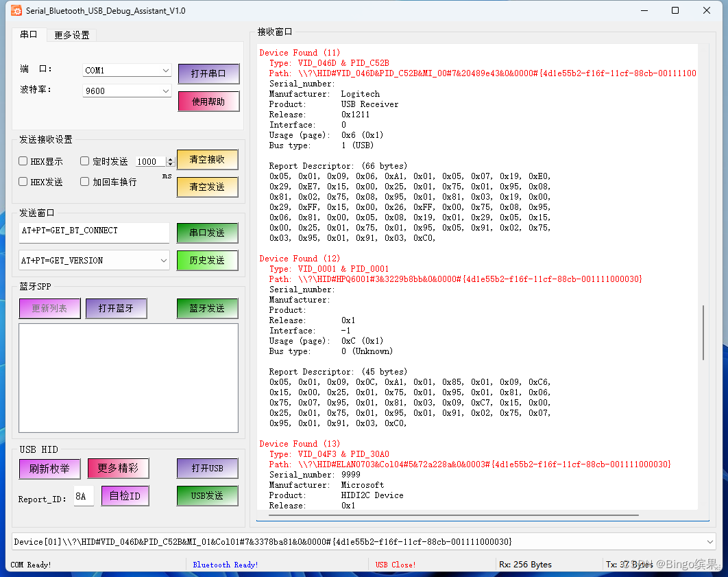
Task: Click the 'Rx: 256 Bytes' status counter
Action: click(526, 565)
